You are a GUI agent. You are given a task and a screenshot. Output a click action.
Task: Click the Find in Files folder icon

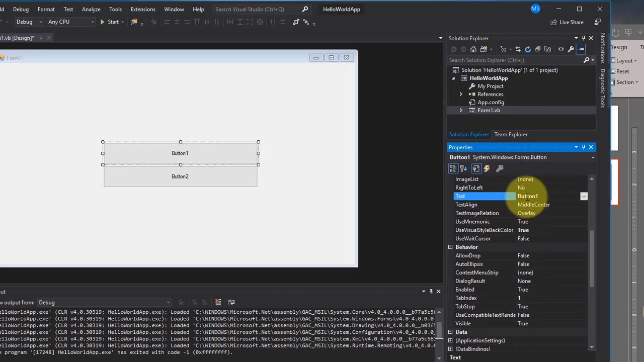tap(134, 22)
